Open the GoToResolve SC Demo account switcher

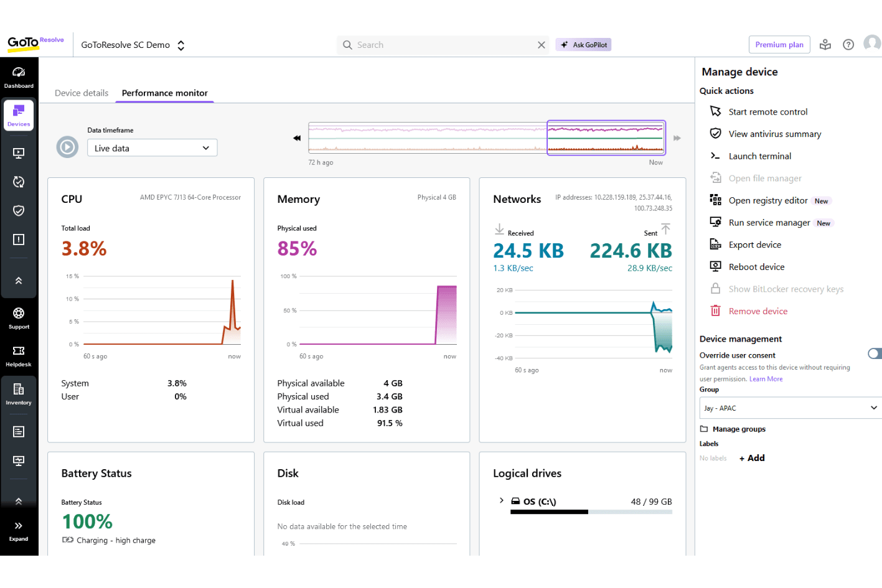point(133,45)
